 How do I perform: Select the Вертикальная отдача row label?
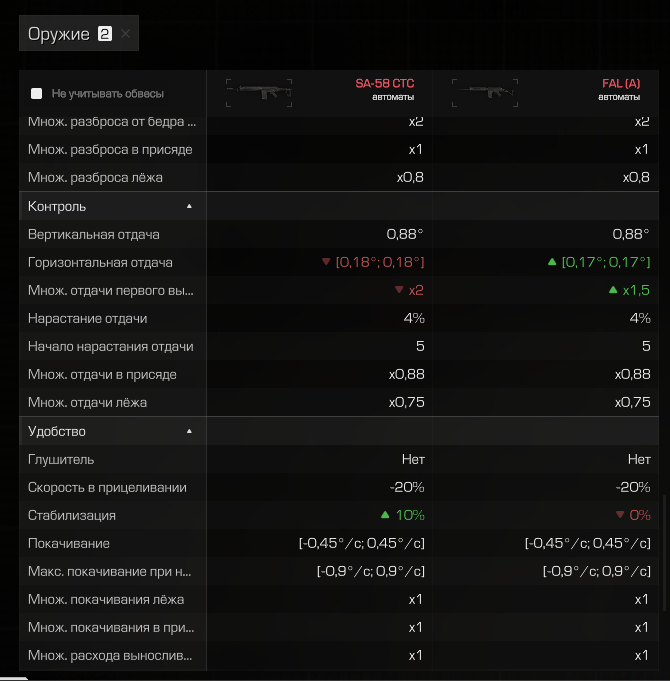pyautogui.click(x=94, y=235)
